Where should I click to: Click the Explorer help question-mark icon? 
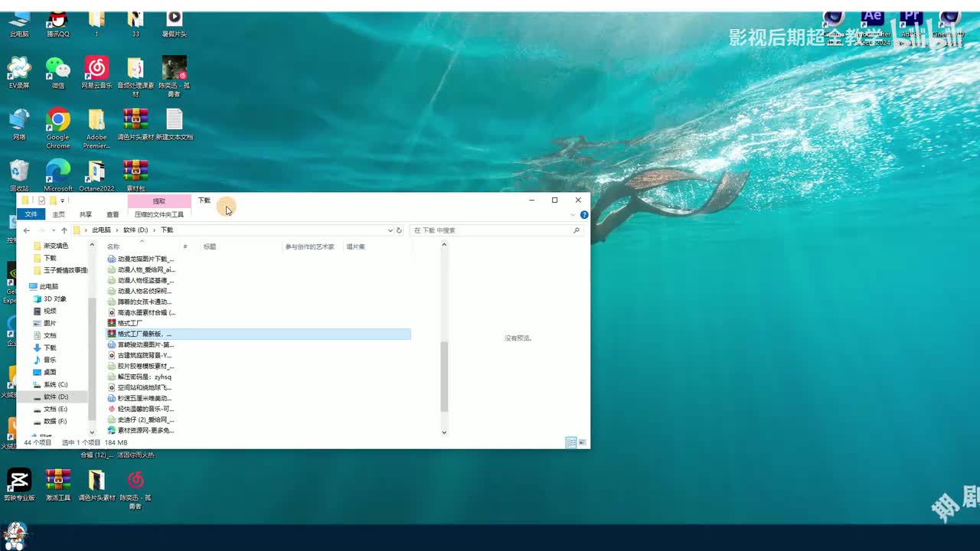(584, 215)
